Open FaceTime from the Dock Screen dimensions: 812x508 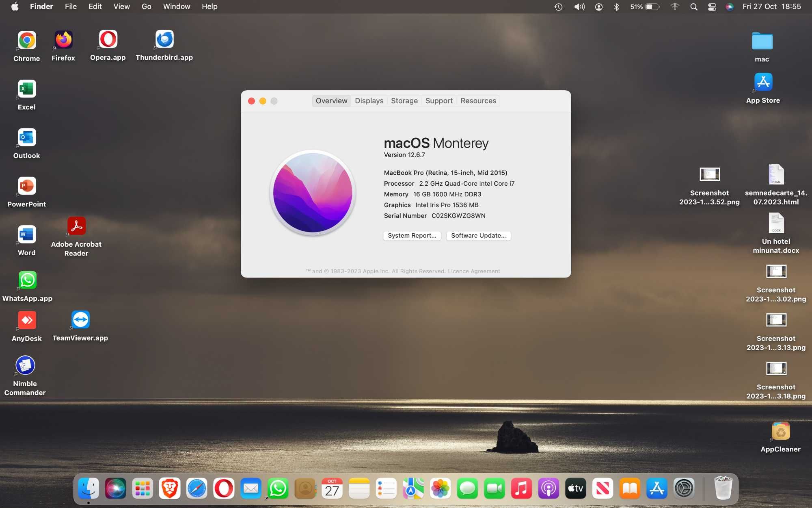pyautogui.click(x=495, y=488)
